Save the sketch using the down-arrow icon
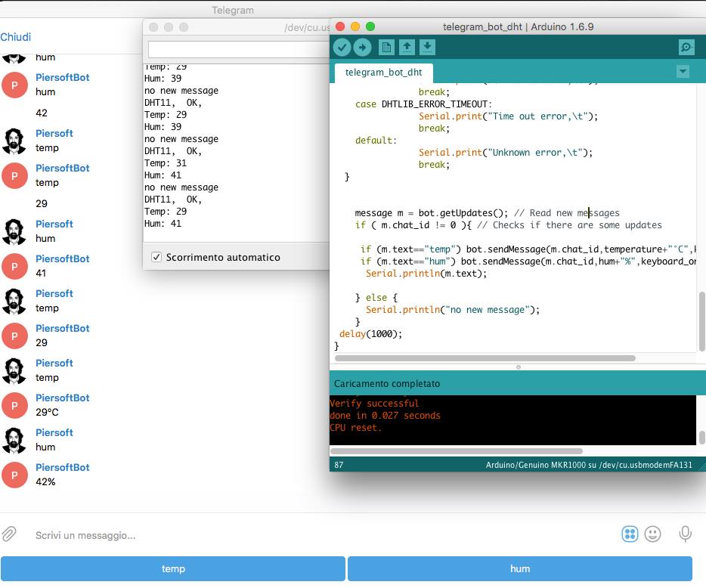This screenshot has height=588, width=706. point(427,47)
